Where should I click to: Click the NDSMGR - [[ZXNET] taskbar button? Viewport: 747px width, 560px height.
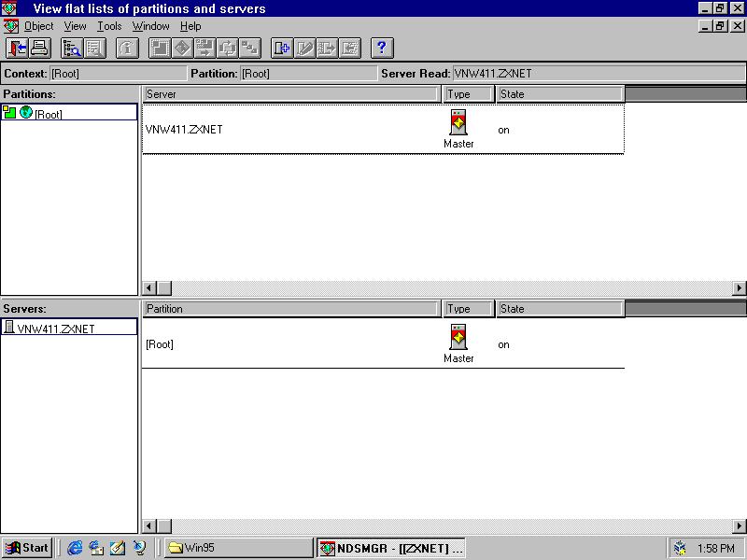pos(390,548)
